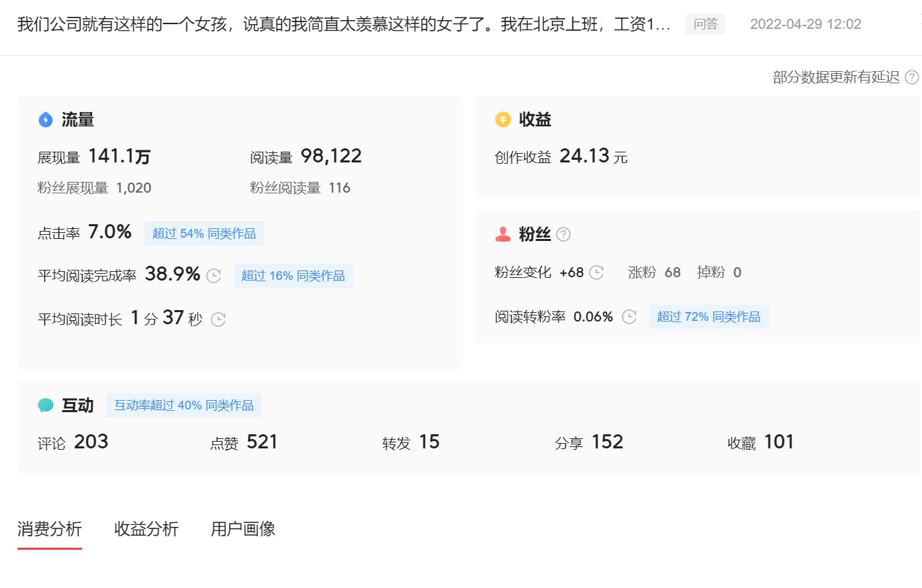
Task: Click the clock icon next to 平均阅读时长
Action: pos(217,320)
